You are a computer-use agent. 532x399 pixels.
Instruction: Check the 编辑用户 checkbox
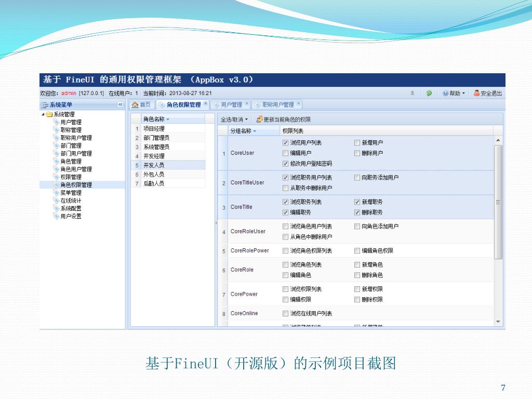click(285, 153)
